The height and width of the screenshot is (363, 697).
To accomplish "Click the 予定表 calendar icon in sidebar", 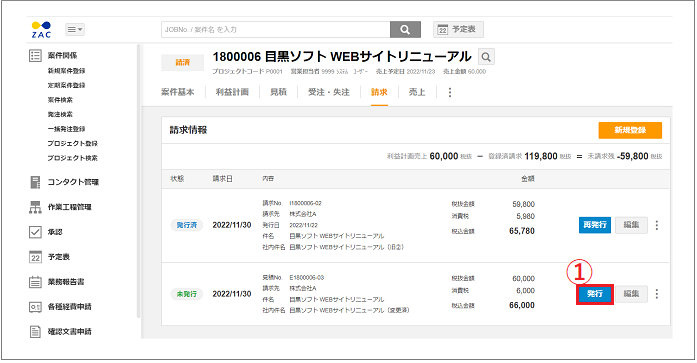I will coord(35,257).
